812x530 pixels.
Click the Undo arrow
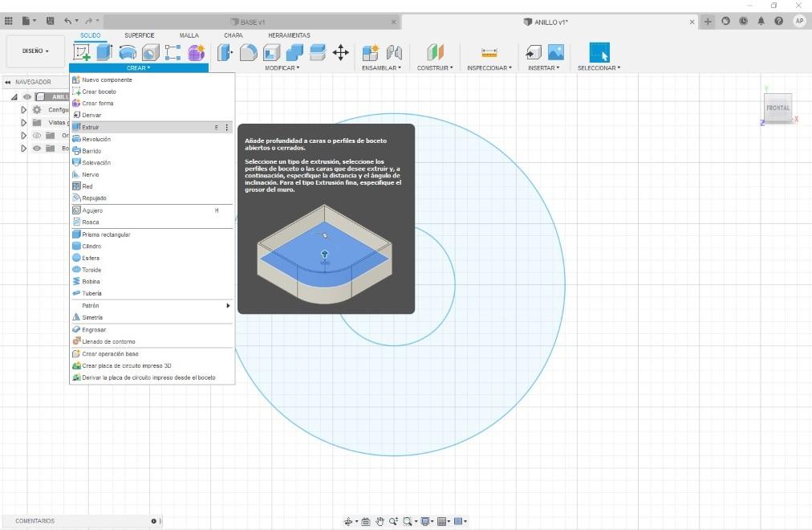click(x=68, y=21)
